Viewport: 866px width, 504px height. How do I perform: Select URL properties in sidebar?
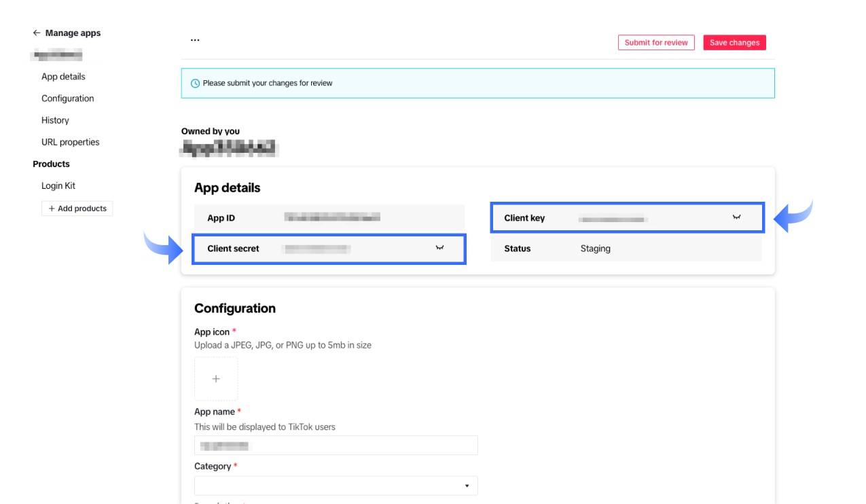click(70, 142)
